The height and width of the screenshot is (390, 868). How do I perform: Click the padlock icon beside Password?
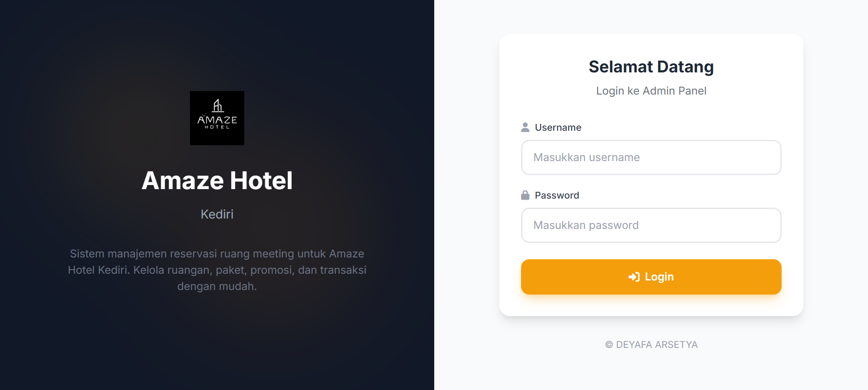pos(525,195)
